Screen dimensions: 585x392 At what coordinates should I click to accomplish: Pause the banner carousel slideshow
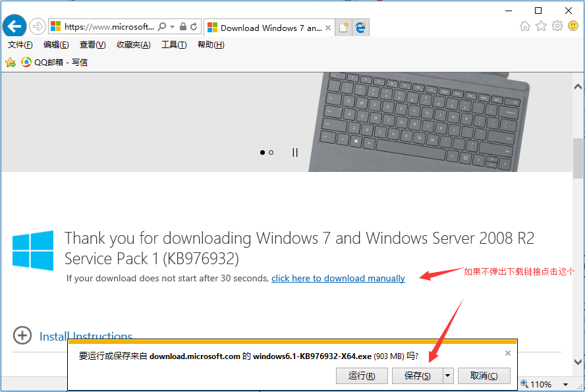pos(294,152)
